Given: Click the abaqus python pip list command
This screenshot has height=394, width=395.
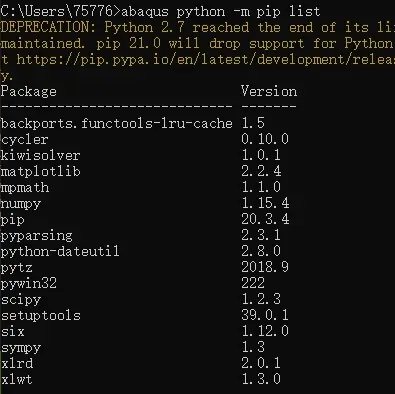Looking at the screenshot, I should pyautogui.click(x=220, y=12).
